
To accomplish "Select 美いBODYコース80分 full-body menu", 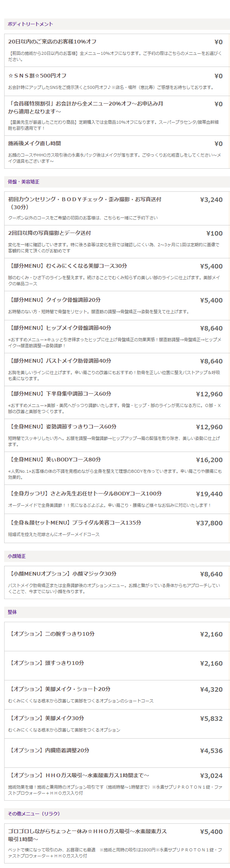I will [54, 460].
